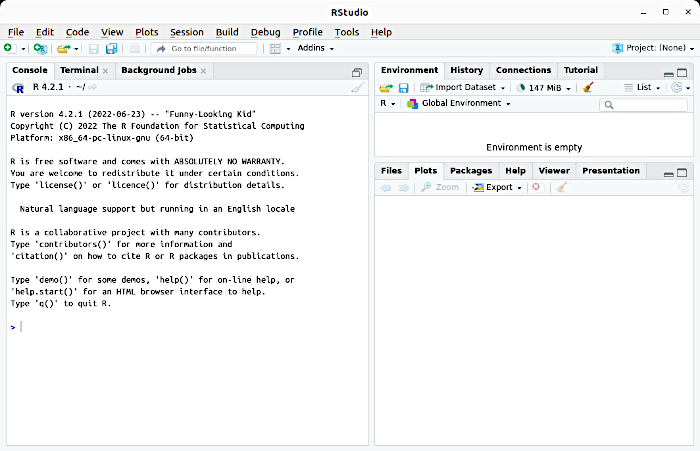Switch to the Terminal tab
The image size is (700, 451).
coord(79,70)
